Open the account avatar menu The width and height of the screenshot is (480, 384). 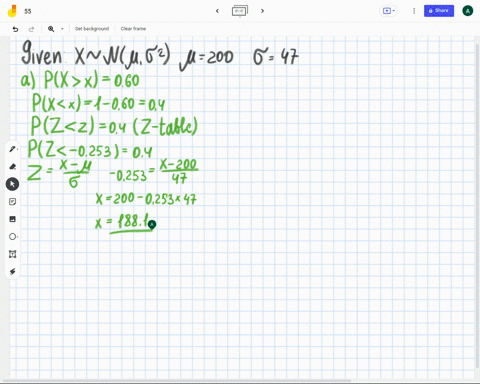point(467,11)
